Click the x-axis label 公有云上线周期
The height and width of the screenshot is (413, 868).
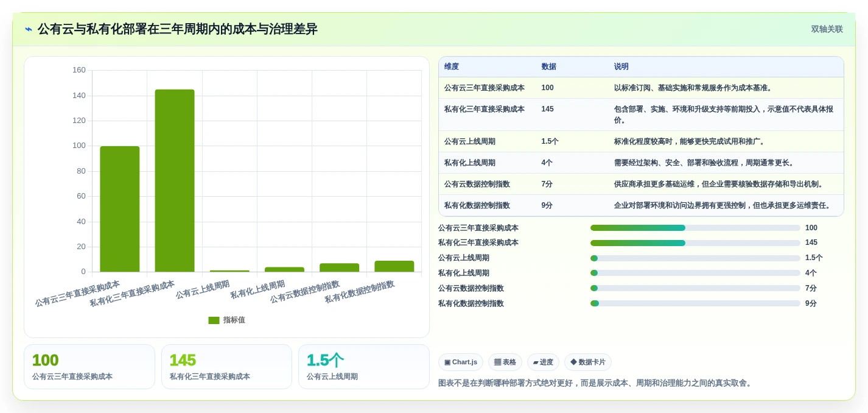click(203, 289)
